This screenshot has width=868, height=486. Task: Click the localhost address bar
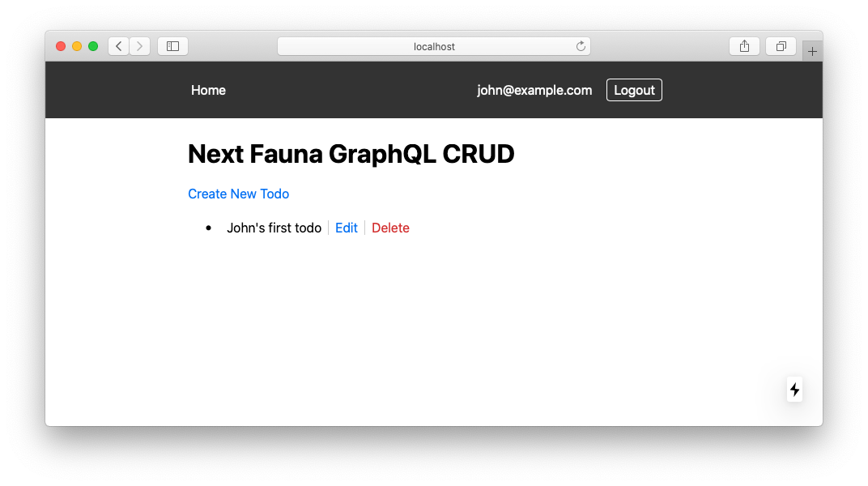click(x=434, y=46)
